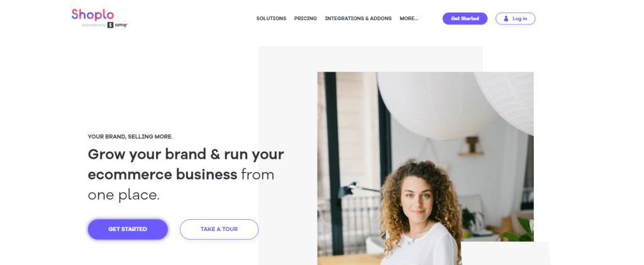This screenshot has height=265, width=644.
Task: Open INTEGRATIONS & ADDONS menu item
Action: [358, 18]
